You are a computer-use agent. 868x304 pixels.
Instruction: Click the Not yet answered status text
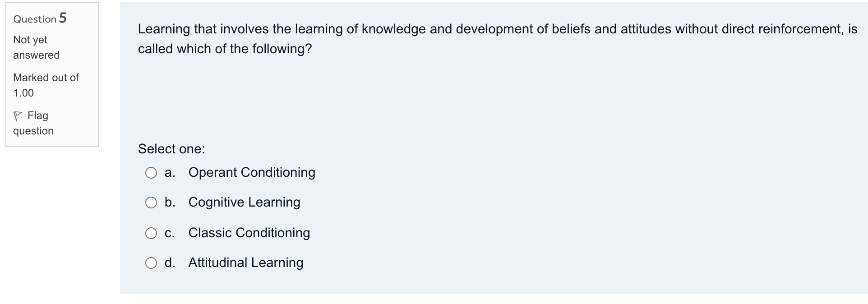(36, 47)
